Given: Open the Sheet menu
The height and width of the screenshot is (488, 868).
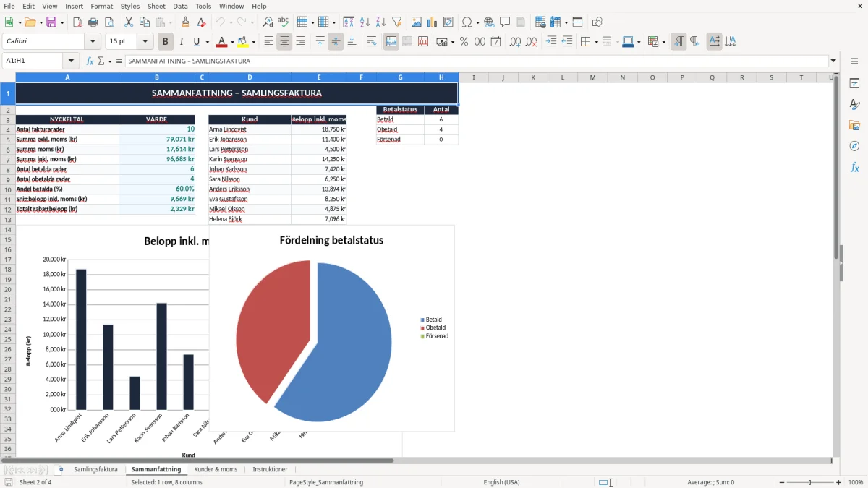Looking at the screenshot, I should click(x=156, y=6).
